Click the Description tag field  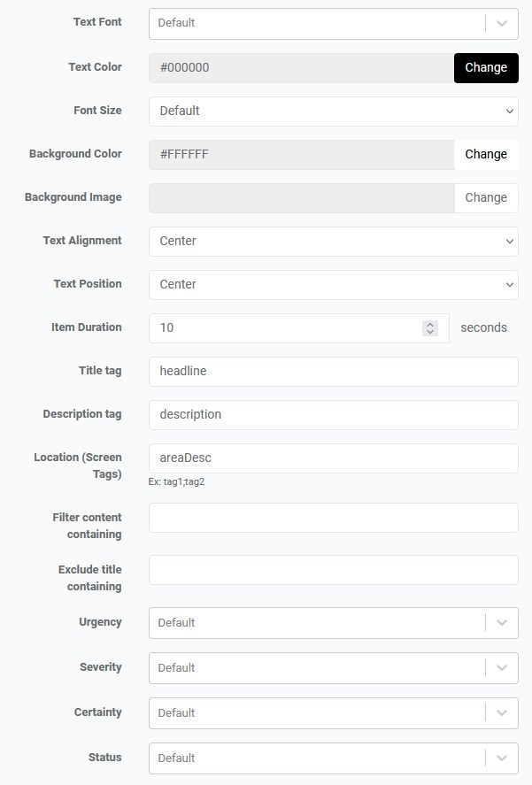point(333,414)
